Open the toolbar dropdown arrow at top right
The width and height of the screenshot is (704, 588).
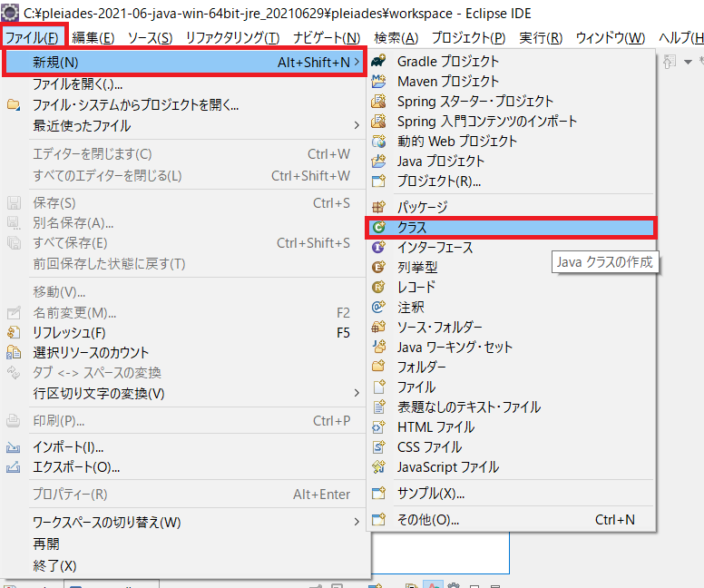[688, 62]
